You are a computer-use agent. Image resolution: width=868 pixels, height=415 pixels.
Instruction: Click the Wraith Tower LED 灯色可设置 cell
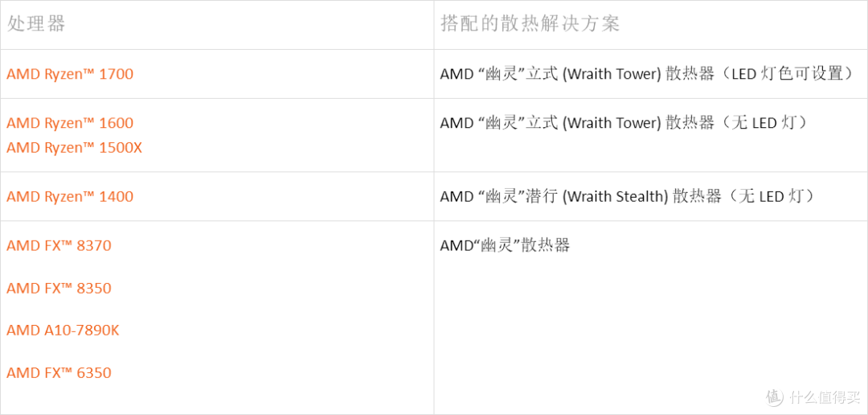click(x=650, y=74)
